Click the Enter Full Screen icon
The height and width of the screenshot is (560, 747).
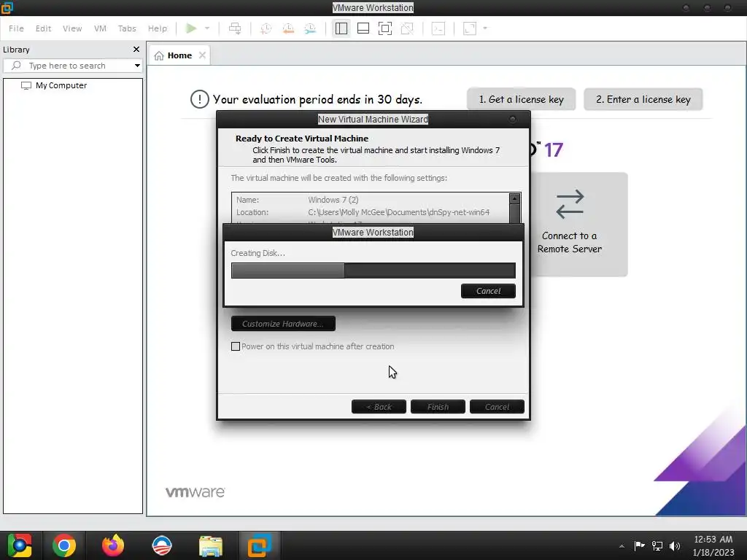(385, 28)
